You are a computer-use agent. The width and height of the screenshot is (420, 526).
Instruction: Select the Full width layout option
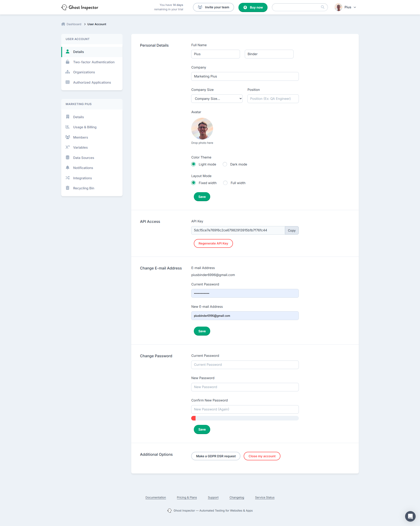225,183
